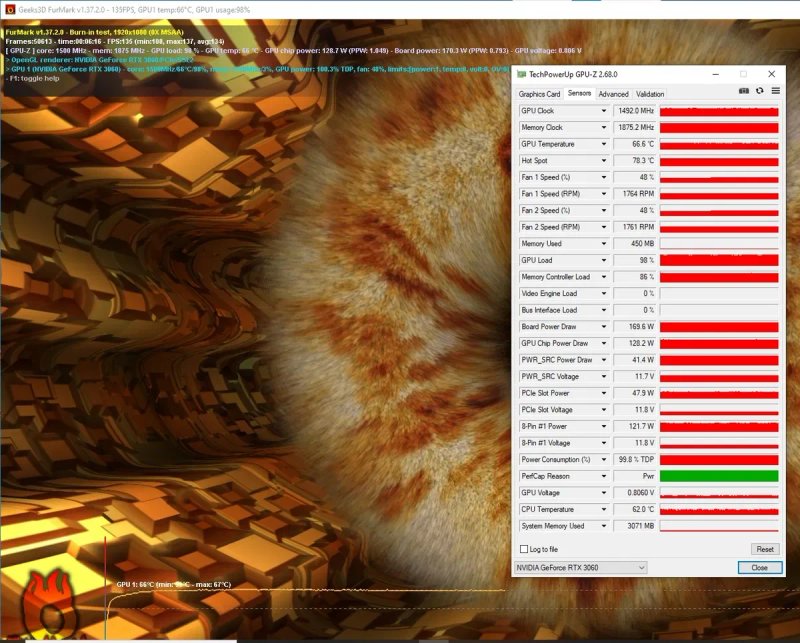Click the 450 MB Memory Used value

pyautogui.click(x=635, y=243)
